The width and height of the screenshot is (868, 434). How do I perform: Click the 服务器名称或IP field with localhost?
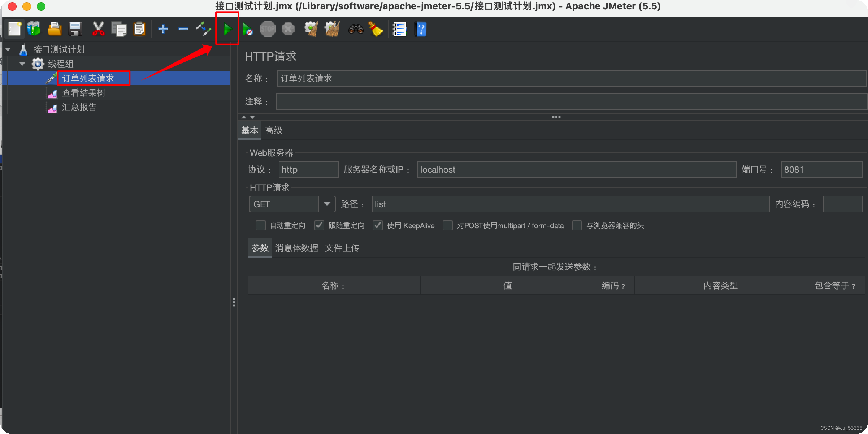[x=577, y=169]
